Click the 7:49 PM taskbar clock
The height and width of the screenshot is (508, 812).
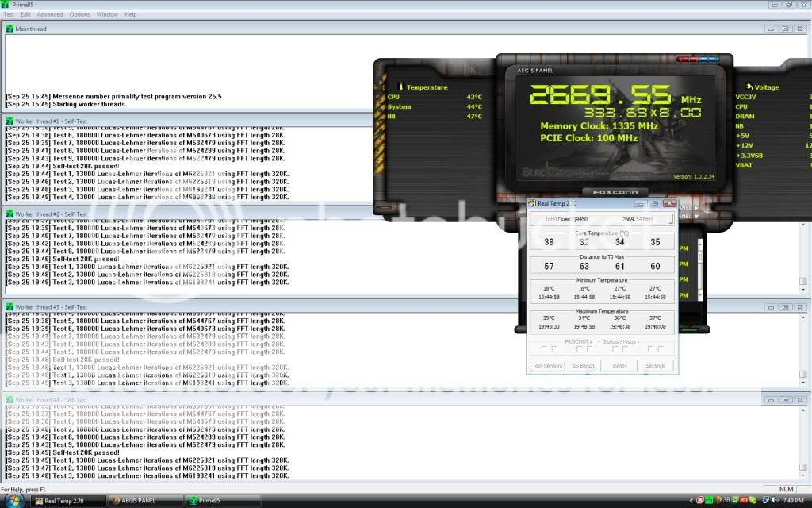pos(793,501)
